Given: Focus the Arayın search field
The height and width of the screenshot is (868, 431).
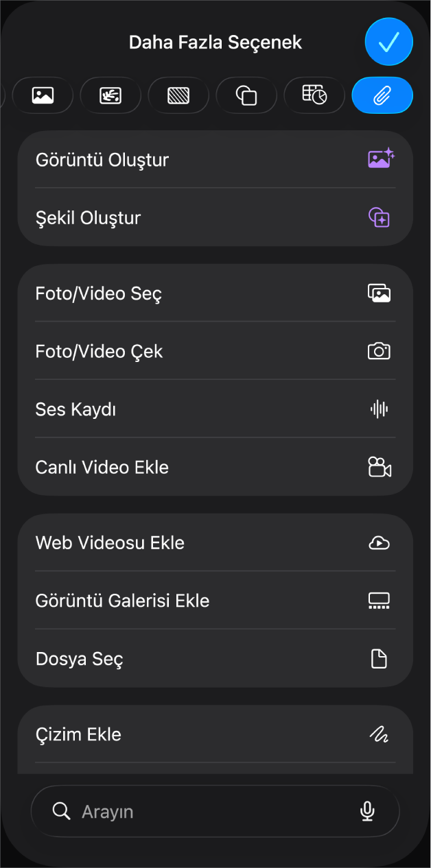Looking at the screenshot, I should (x=215, y=811).
